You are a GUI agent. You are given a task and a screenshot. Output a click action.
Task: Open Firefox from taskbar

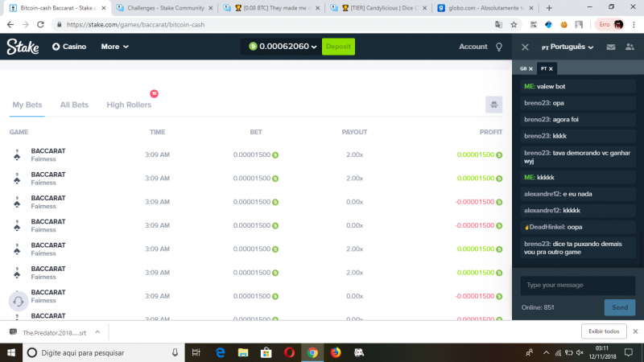336,352
